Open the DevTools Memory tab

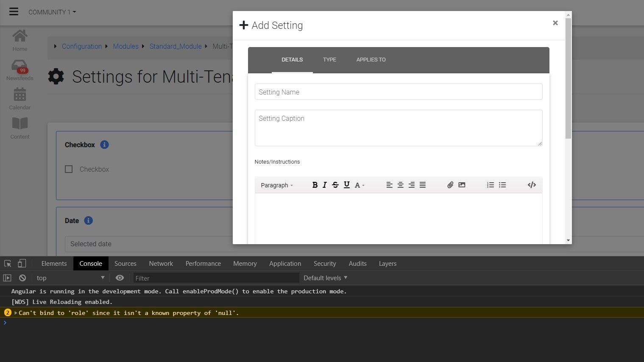tap(245, 264)
